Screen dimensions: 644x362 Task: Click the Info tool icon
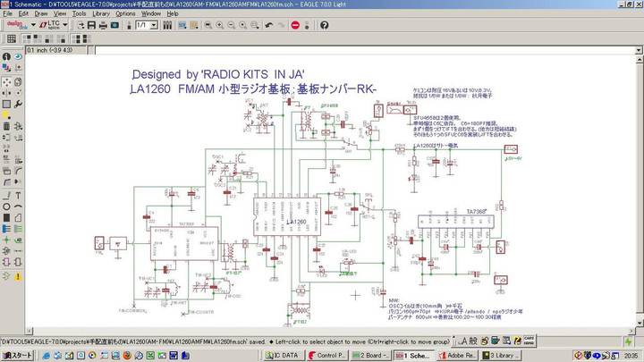click(x=6, y=57)
